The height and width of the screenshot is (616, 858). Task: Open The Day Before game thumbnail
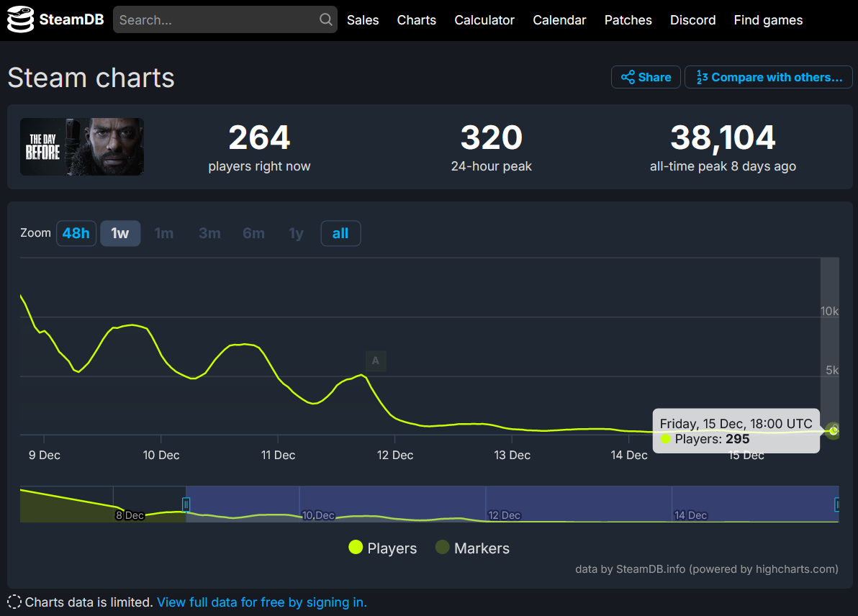[82, 147]
